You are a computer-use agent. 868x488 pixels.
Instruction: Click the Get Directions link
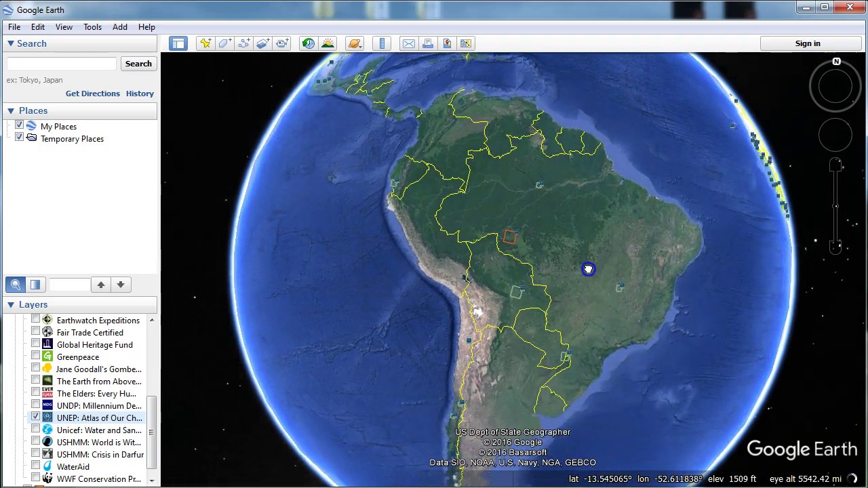point(93,94)
